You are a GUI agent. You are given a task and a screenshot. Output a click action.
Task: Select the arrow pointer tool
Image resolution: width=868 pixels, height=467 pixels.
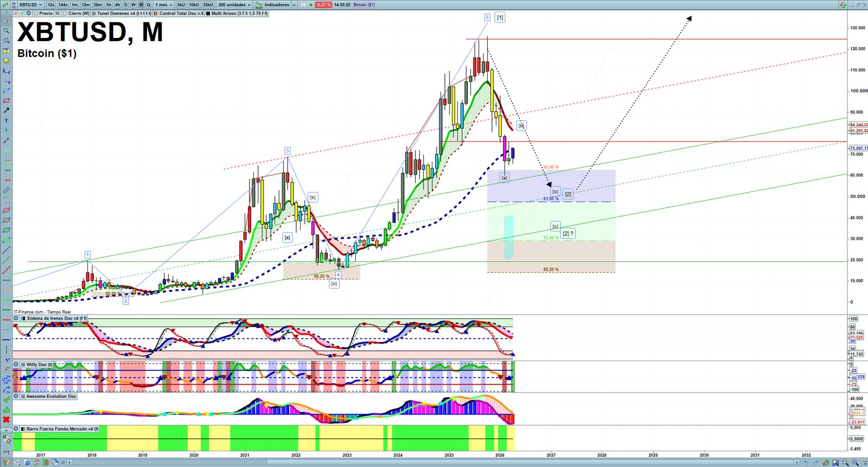coord(7,21)
